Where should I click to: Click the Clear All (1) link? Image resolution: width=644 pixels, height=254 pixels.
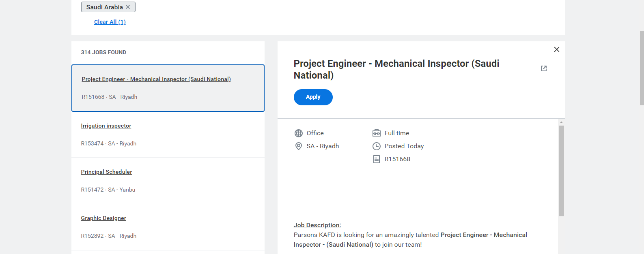110,22
